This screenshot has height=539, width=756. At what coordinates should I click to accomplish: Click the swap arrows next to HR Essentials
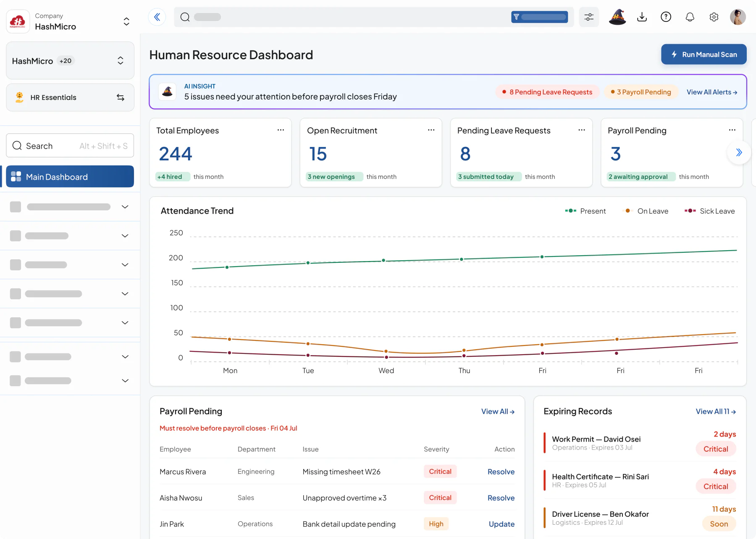coord(121,97)
